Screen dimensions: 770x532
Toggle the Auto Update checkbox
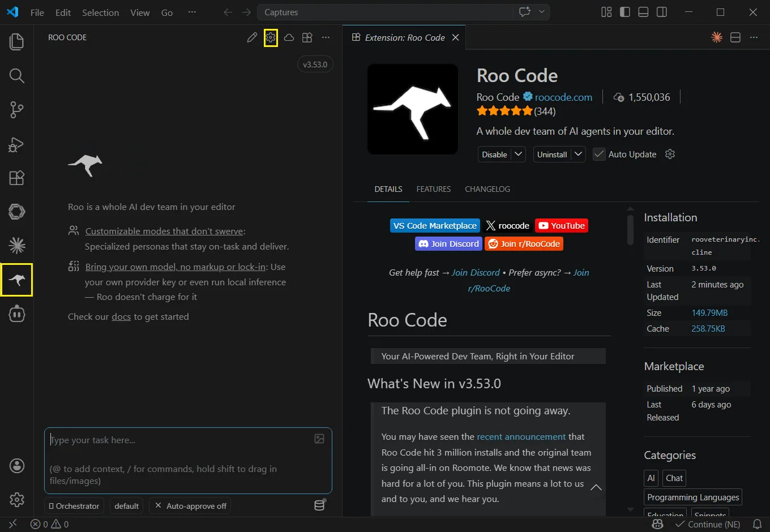pyautogui.click(x=599, y=154)
